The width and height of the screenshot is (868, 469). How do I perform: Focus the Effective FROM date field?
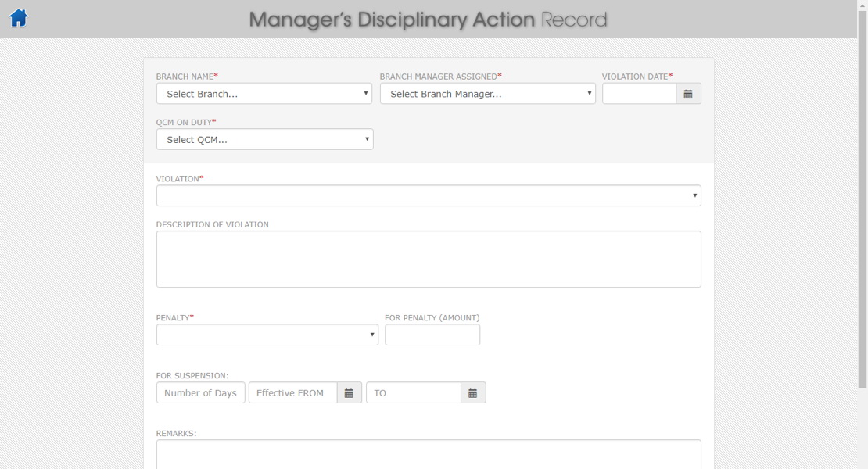tap(292, 393)
